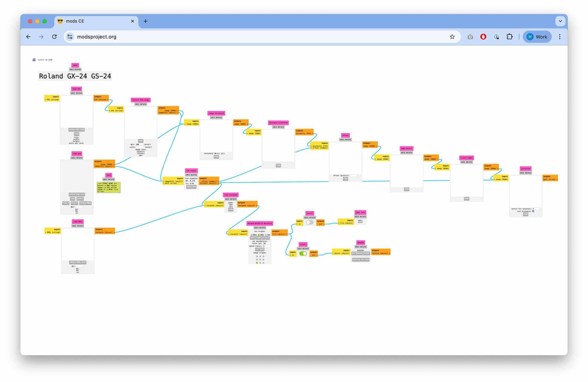Open a new browser tab
Screen dimensions: 588x382
146,21
